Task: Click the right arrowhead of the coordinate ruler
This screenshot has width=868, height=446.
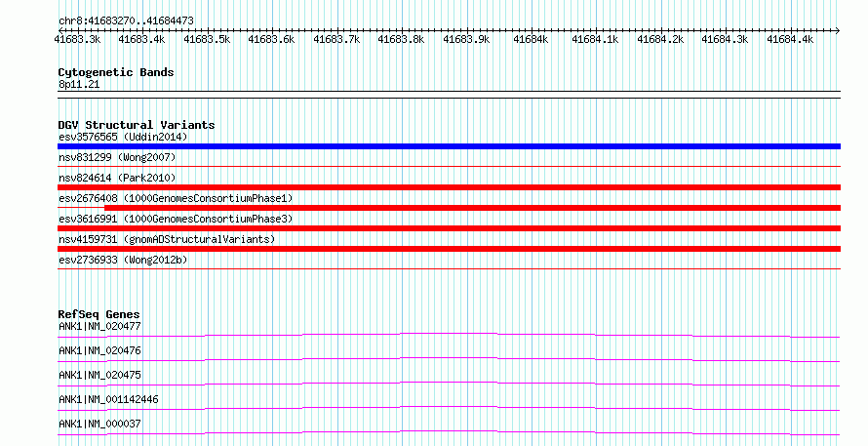Action: 838,30
